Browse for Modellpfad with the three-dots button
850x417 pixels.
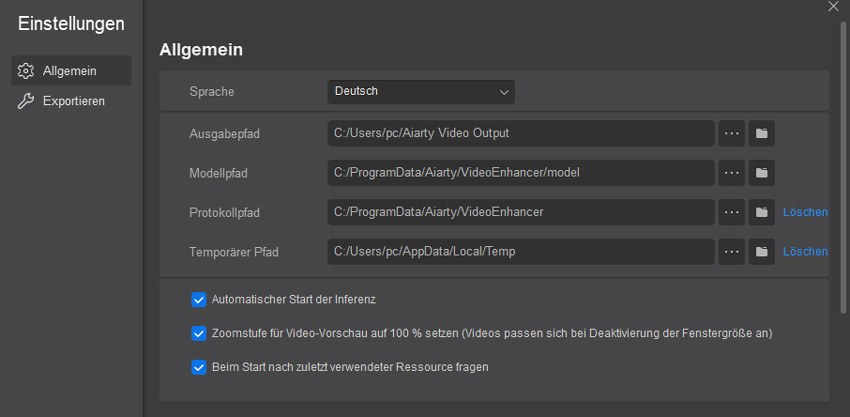[x=732, y=173]
